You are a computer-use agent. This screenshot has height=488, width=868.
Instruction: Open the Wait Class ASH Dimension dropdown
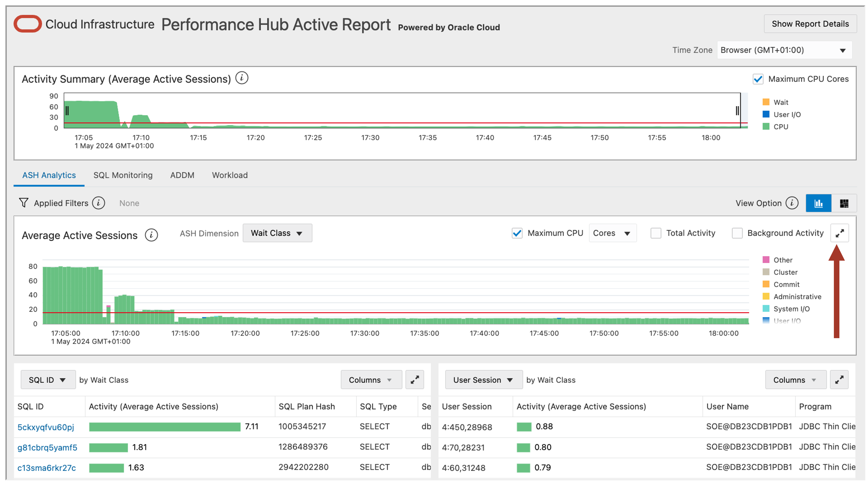tap(277, 233)
